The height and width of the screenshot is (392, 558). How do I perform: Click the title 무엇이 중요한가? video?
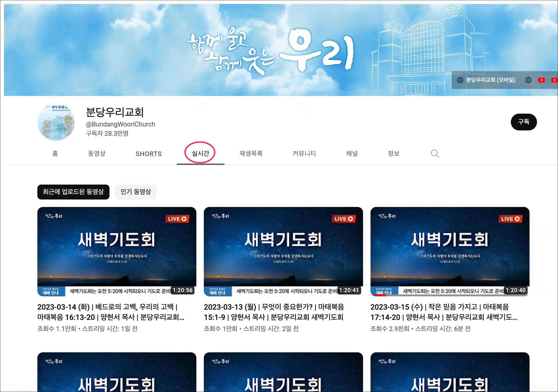[274, 312]
